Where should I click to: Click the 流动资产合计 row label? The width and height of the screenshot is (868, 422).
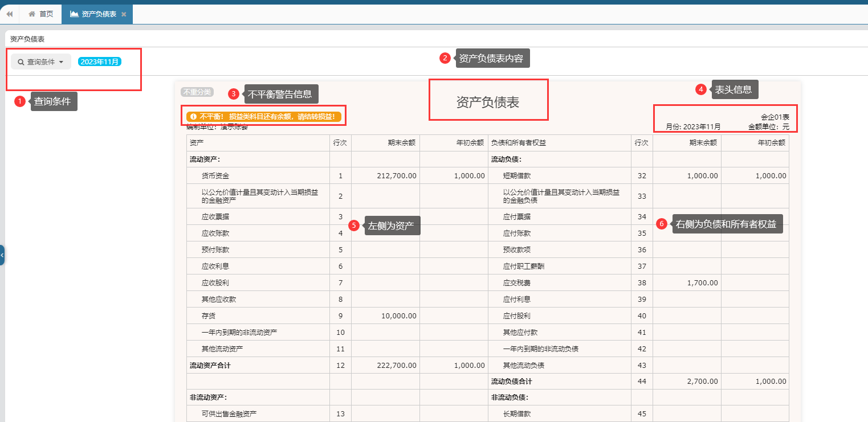click(210, 365)
